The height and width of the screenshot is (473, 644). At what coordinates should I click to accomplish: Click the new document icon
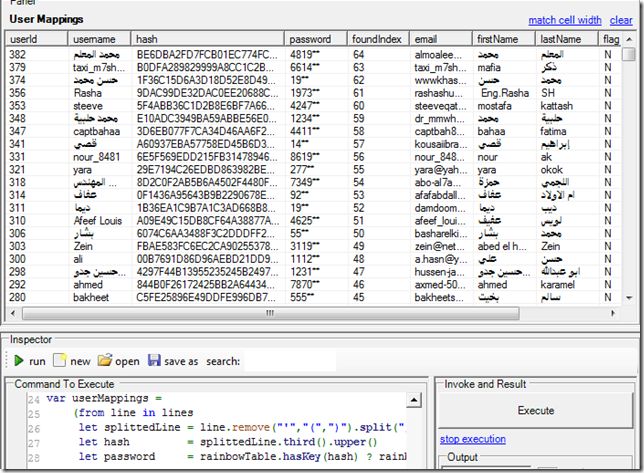point(60,360)
